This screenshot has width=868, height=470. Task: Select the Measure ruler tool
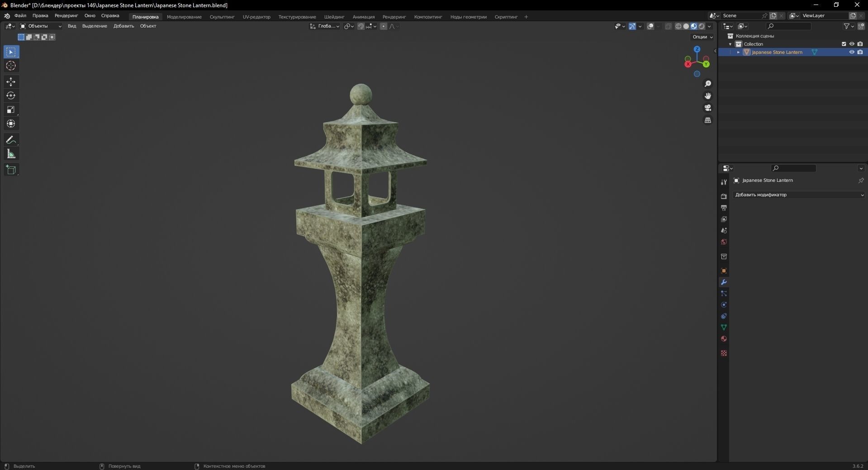click(x=11, y=154)
